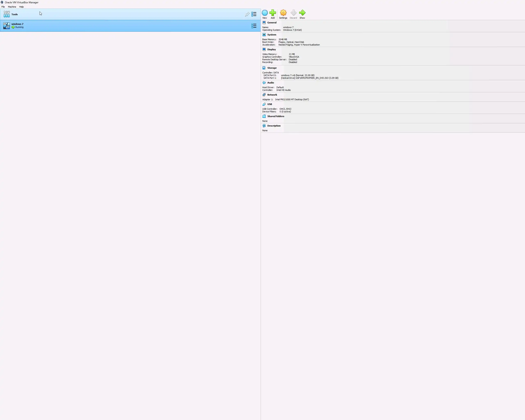Click the Tools wrench icon

point(7,14)
